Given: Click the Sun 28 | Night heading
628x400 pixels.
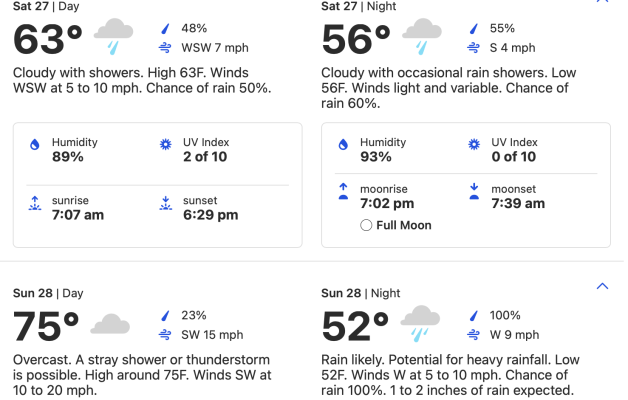Looking at the screenshot, I should (360, 293).
